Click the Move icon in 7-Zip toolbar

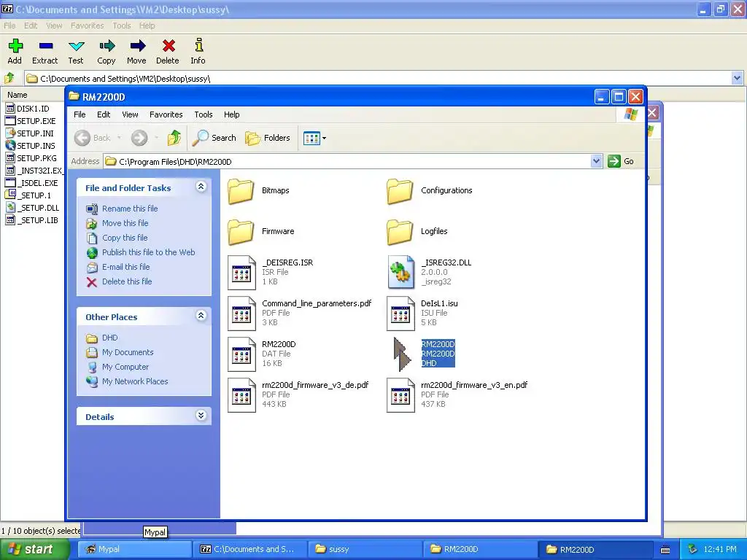tap(137, 46)
